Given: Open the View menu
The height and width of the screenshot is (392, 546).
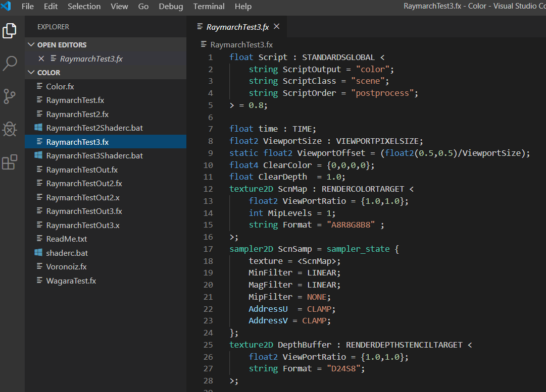Looking at the screenshot, I should click(119, 6).
